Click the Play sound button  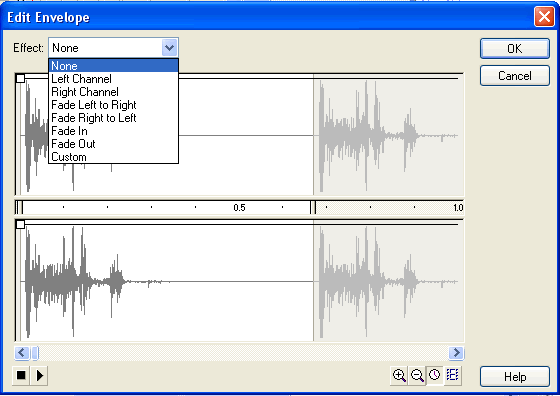[x=39, y=375]
